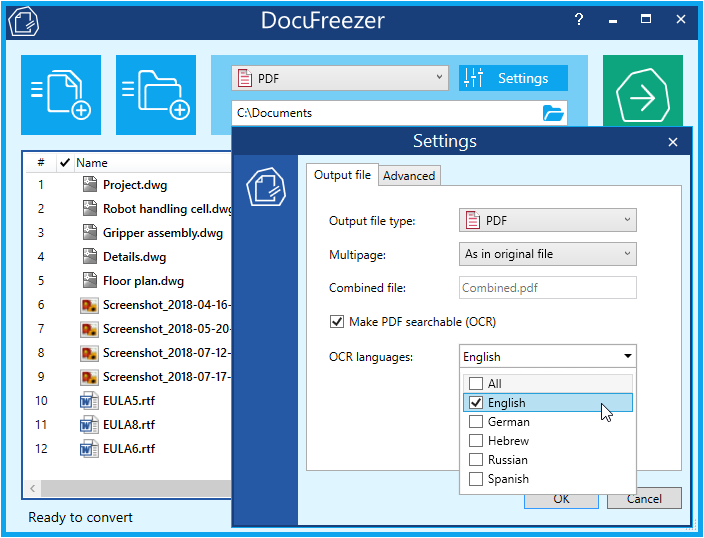704x538 pixels.
Task: Select the EULA6.rtf file name
Action: (129, 449)
